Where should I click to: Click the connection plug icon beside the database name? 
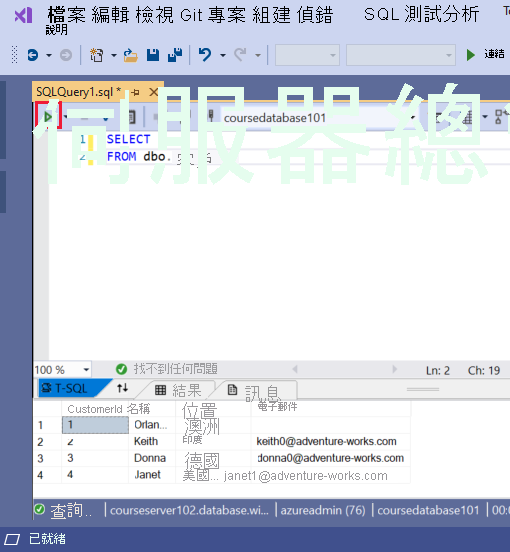point(211,116)
